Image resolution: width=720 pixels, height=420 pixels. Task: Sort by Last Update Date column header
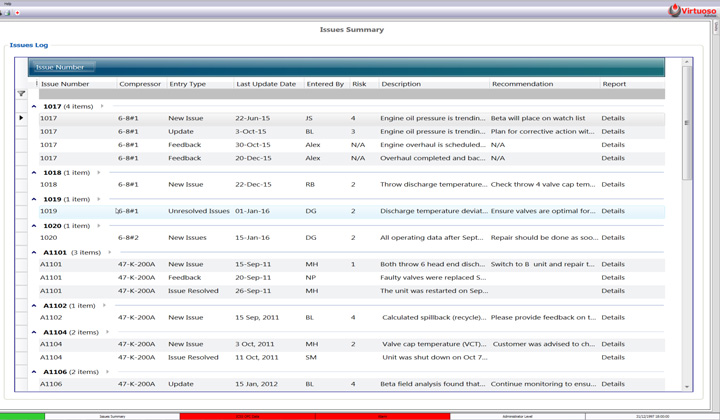[x=266, y=84]
